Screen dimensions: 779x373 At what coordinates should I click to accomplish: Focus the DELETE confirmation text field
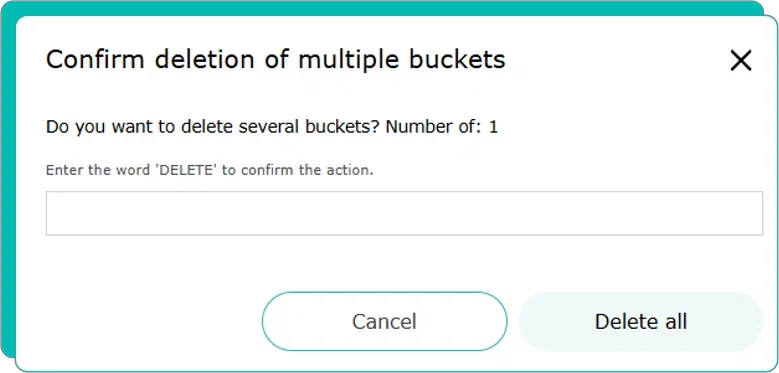404,213
